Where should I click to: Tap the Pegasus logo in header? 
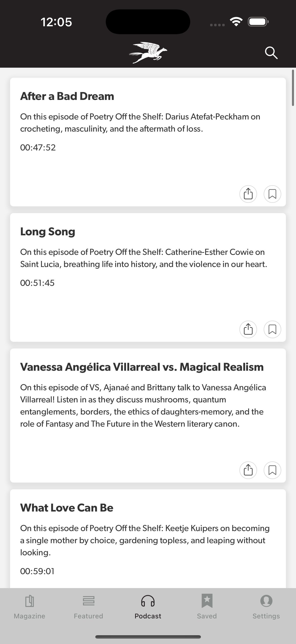pos(148,53)
